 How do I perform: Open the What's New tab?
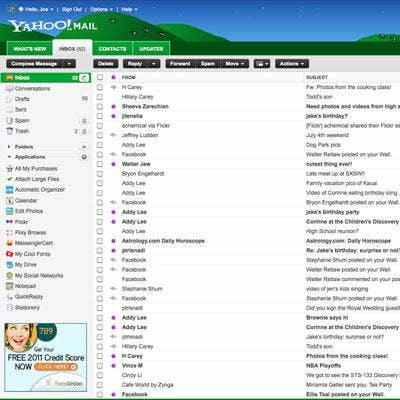pos(30,49)
